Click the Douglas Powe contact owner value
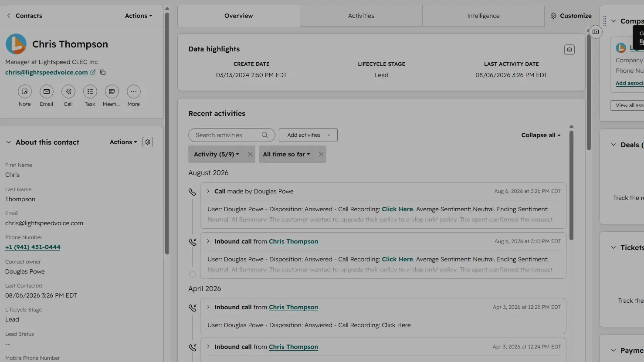 coord(25,271)
